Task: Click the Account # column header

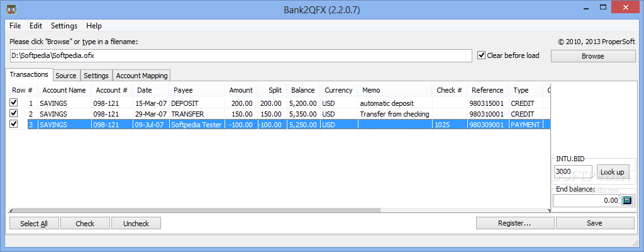Action: click(112, 90)
